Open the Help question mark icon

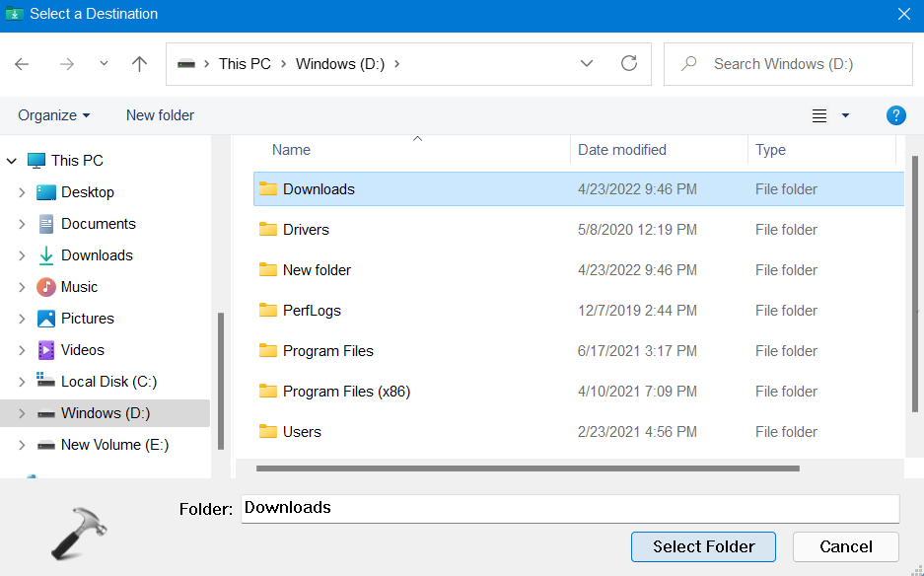[895, 115]
